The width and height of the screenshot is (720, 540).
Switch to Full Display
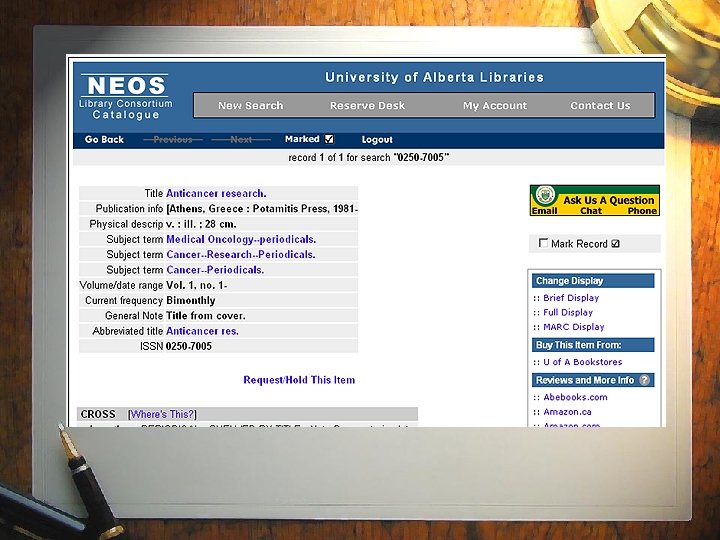568,313
